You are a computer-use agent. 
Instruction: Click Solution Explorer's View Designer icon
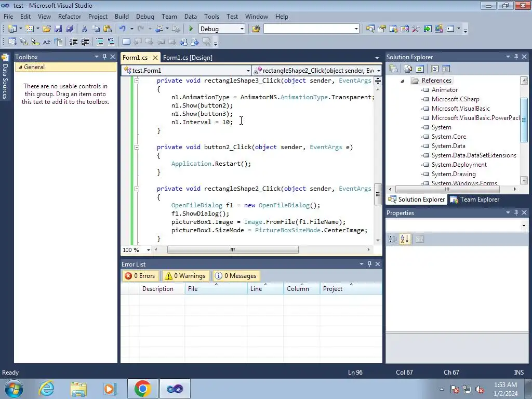(x=446, y=69)
